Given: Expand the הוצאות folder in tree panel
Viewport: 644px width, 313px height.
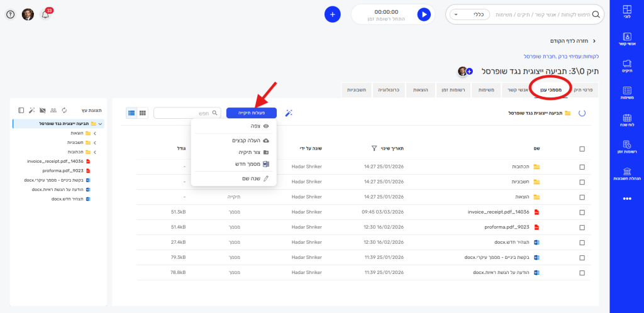Looking at the screenshot, I should tap(94, 133).
